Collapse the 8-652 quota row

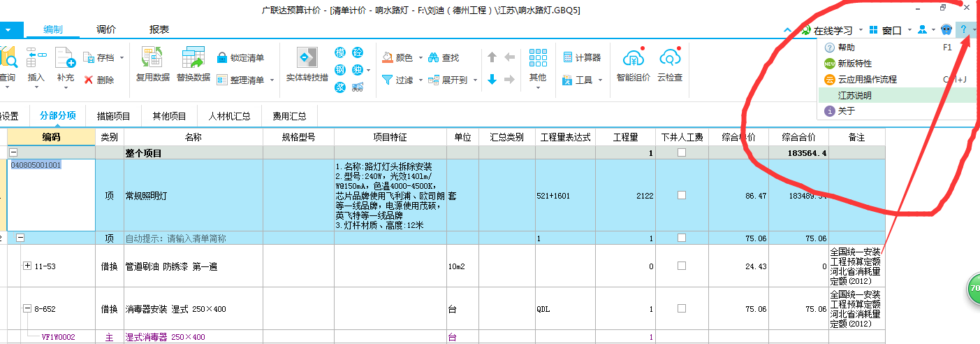[28, 308]
